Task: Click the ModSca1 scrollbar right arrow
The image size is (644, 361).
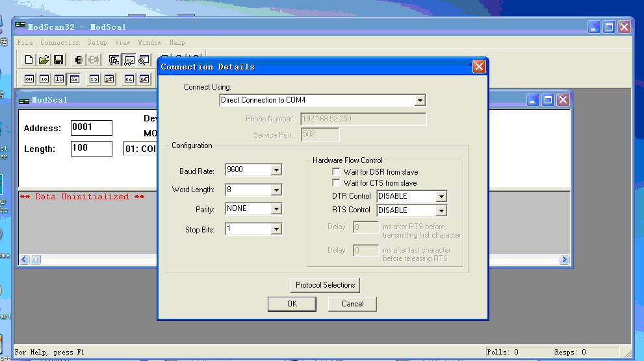Action: click(x=564, y=259)
